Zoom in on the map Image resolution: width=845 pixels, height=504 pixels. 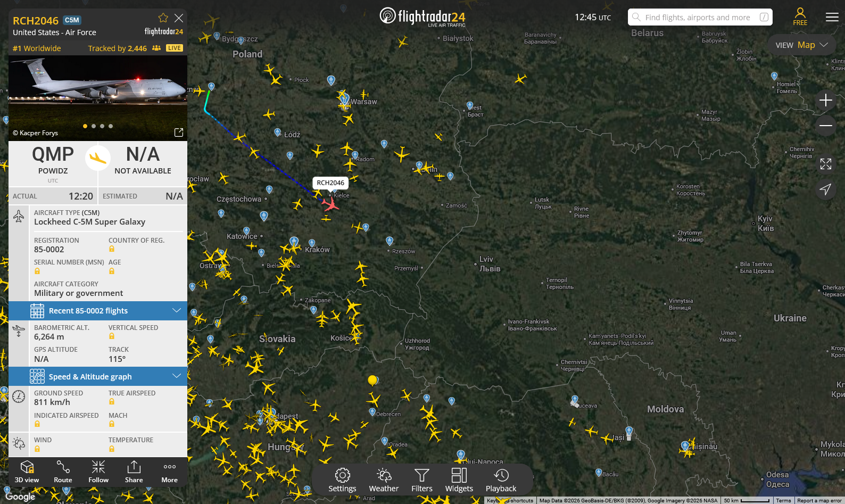pyautogui.click(x=826, y=100)
